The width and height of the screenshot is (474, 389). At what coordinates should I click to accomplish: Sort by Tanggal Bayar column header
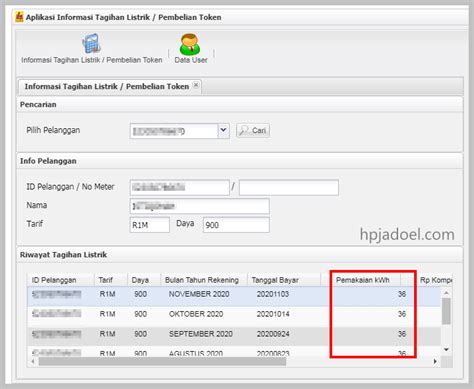[x=284, y=280]
